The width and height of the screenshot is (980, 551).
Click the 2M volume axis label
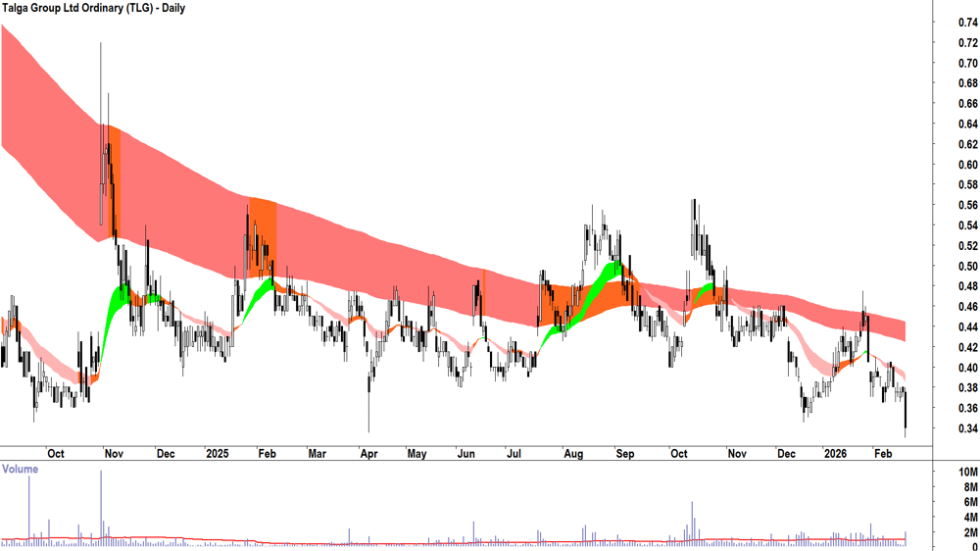point(970,533)
